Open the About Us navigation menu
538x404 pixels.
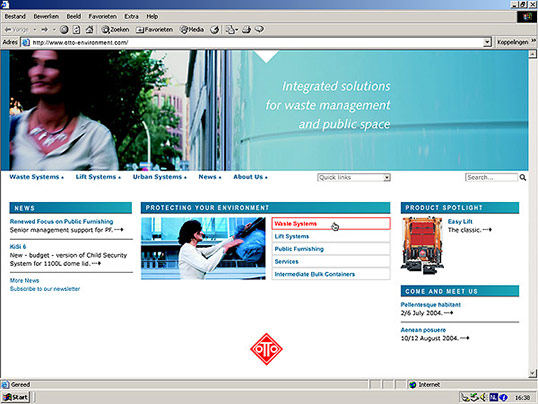click(250, 177)
